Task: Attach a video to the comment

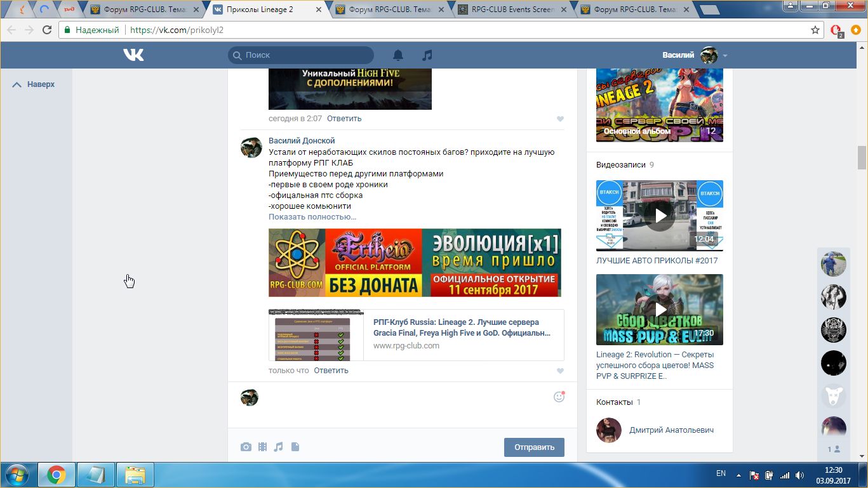Action: tap(262, 447)
